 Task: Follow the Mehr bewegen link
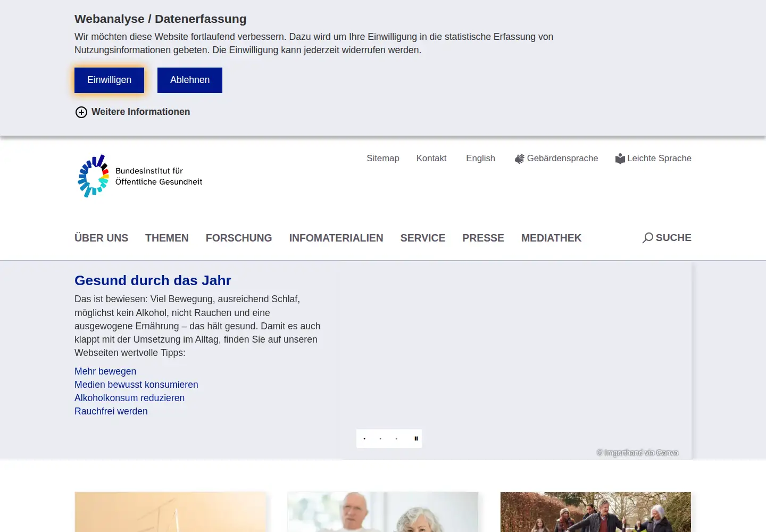[105, 371]
